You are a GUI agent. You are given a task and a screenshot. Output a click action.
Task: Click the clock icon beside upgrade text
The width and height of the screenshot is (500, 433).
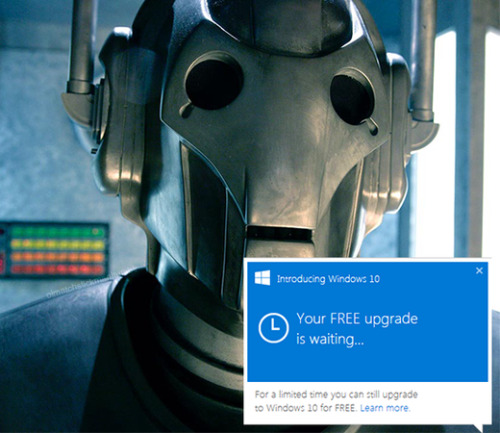pyautogui.click(x=273, y=328)
